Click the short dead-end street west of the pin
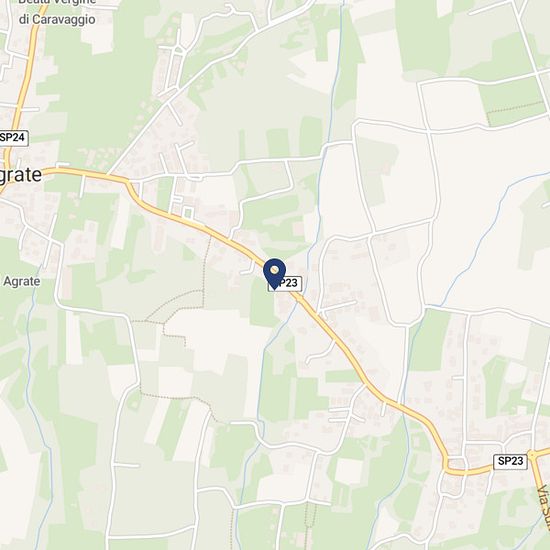Screen dimensions: 550x550 click(249, 269)
